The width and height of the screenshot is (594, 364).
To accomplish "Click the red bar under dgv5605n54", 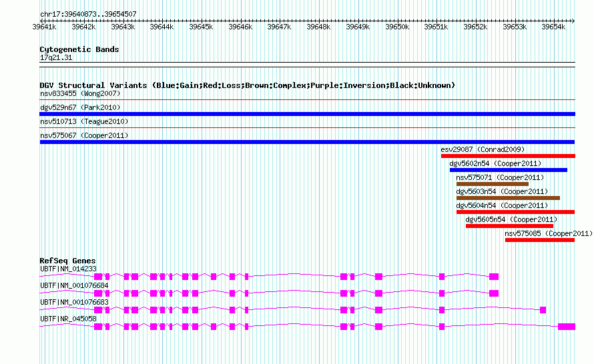I will tap(509, 226).
